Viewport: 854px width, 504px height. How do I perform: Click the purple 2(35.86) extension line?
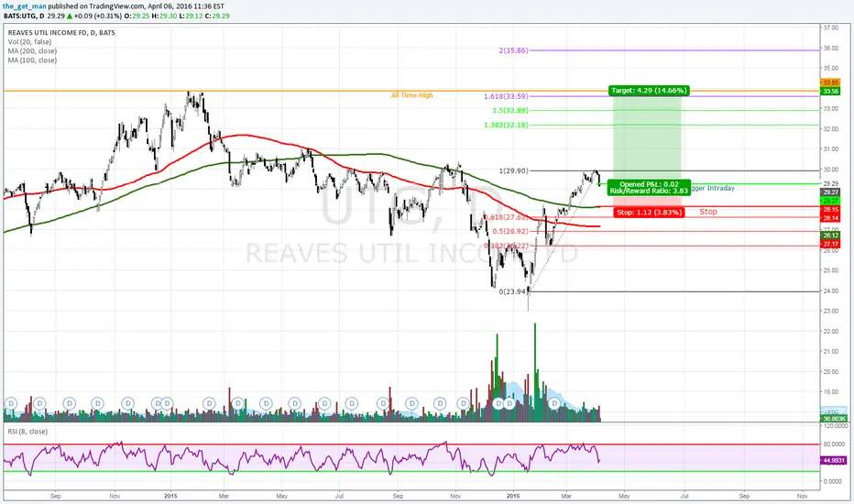(674, 50)
